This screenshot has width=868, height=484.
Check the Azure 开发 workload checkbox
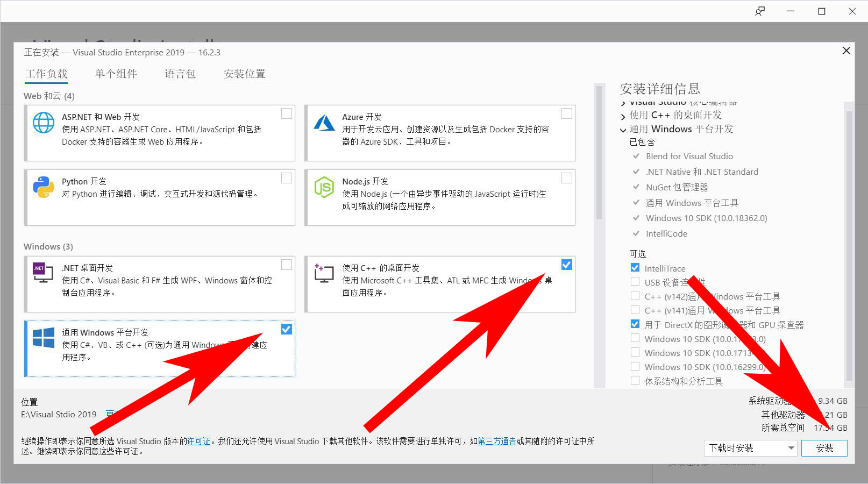point(567,113)
